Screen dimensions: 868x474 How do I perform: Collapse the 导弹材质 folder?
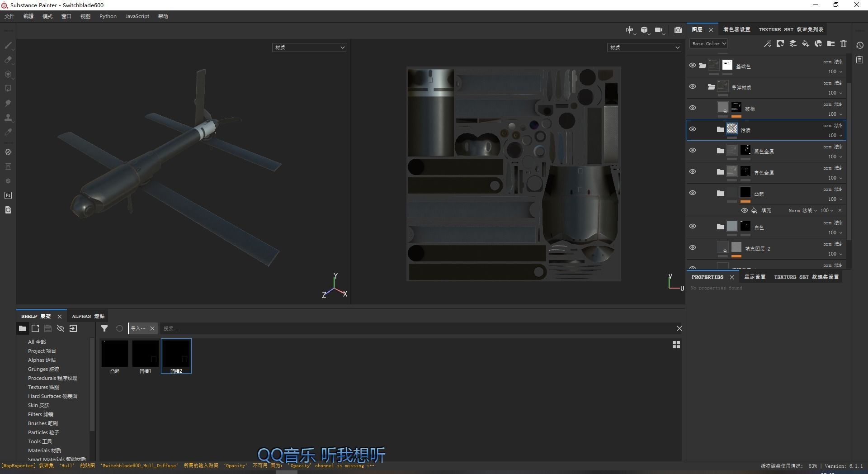click(x=711, y=87)
